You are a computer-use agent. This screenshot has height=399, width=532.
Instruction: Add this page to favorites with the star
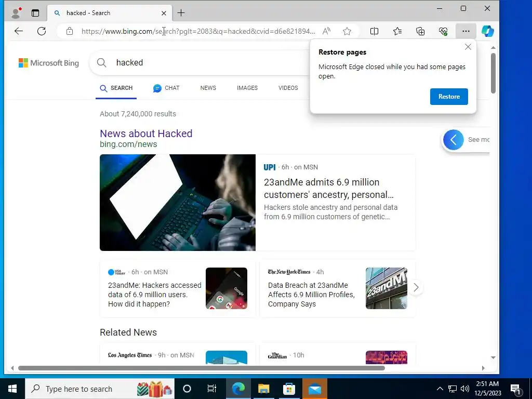(x=347, y=31)
